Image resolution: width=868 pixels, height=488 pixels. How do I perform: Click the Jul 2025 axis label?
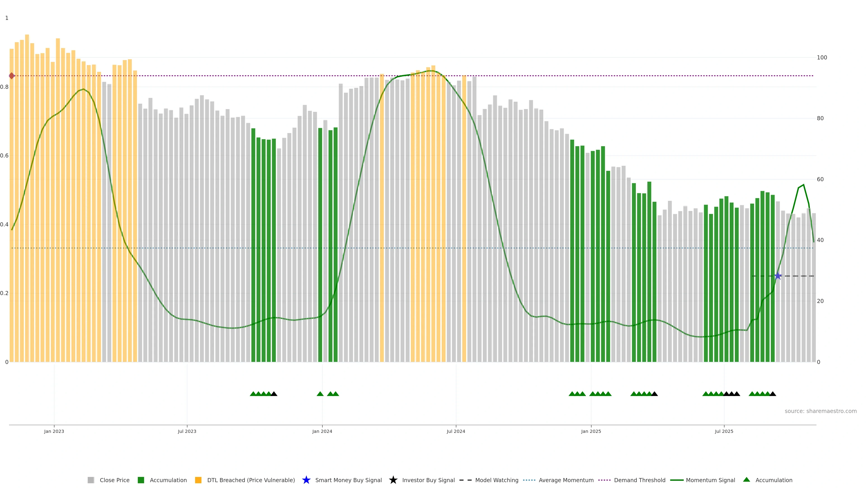click(x=724, y=432)
